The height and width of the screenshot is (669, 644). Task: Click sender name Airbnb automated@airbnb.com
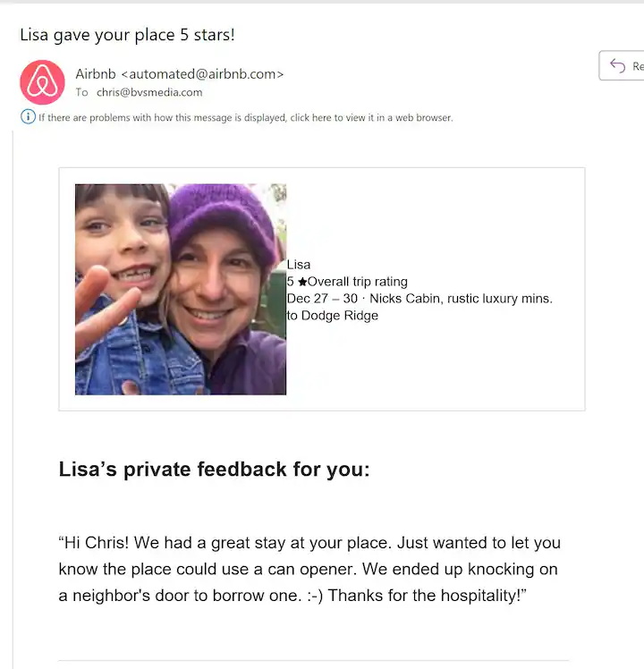coord(179,73)
